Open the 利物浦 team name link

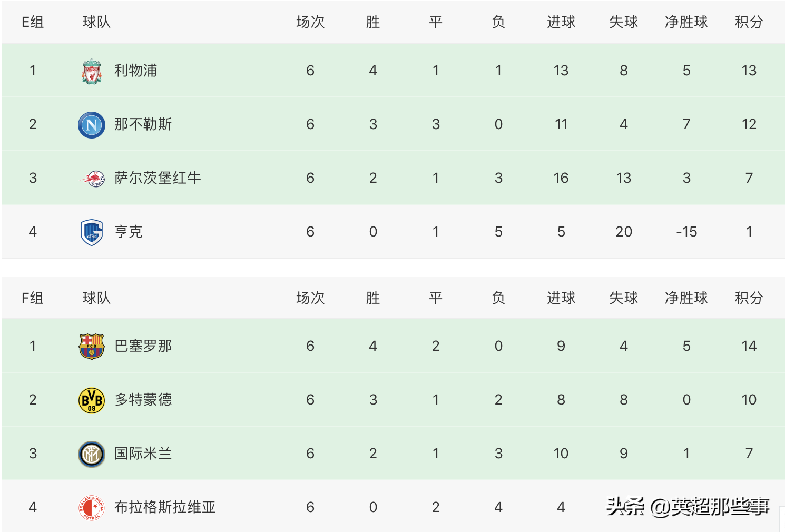click(135, 71)
